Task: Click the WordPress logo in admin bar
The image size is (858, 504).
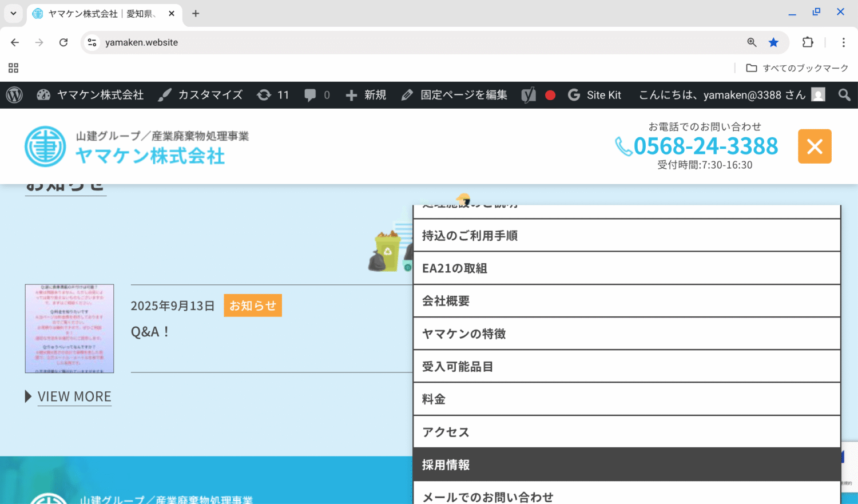Action: pyautogui.click(x=14, y=95)
